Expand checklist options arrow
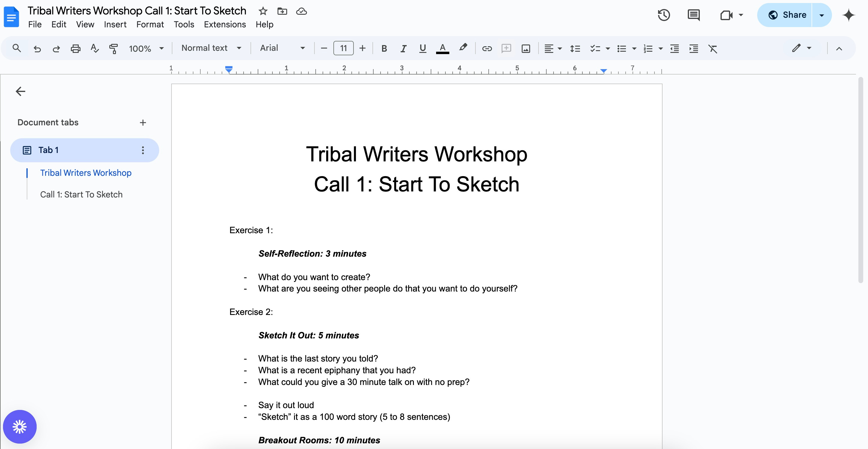 pos(608,49)
